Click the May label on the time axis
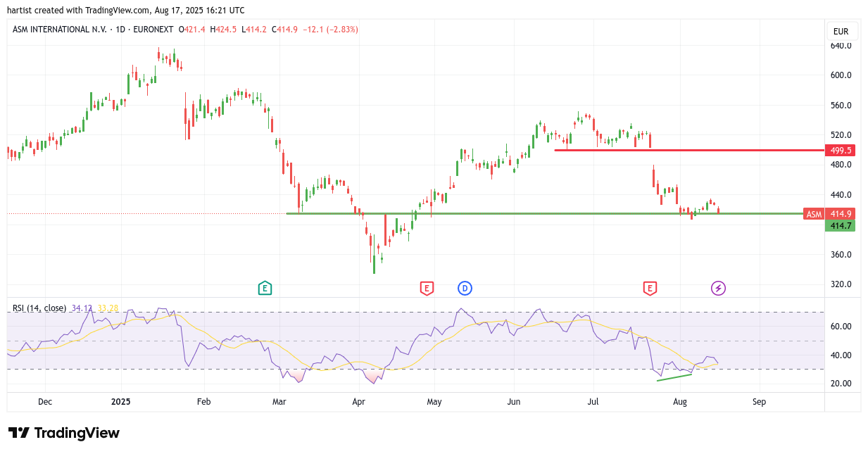 tap(434, 402)
